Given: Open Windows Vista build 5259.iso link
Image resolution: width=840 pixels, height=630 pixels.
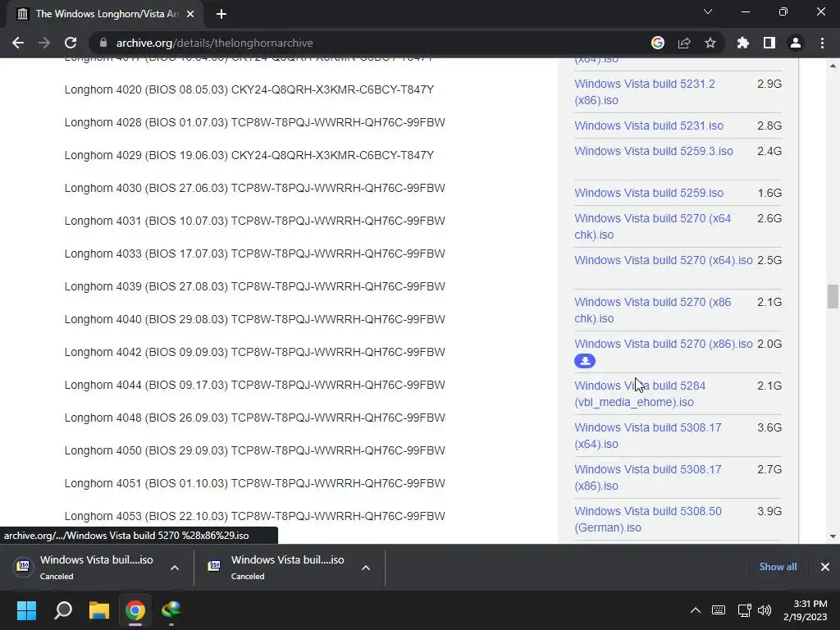Looking at the screenshot, I should click(x=649, y=193).
